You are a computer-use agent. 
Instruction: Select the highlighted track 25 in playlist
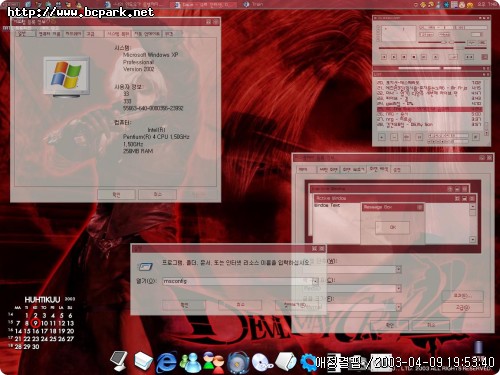[x=429, y=109]
